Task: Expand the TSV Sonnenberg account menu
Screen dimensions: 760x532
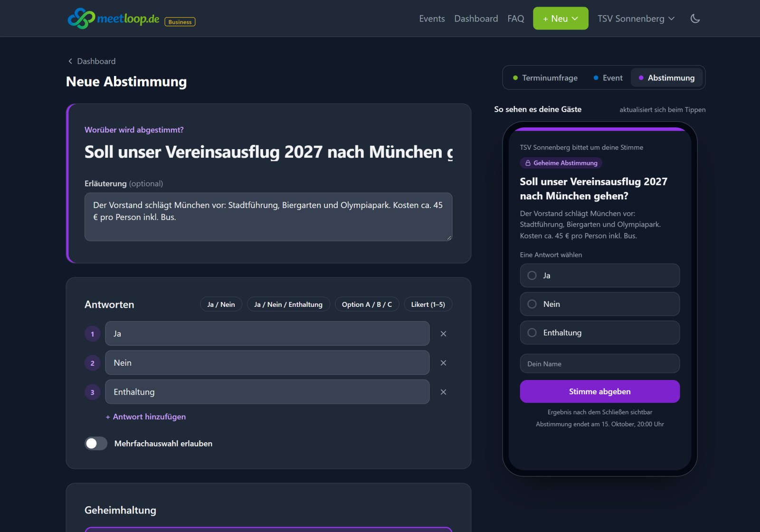Action: pyautogui.click(x=636, y=19)
